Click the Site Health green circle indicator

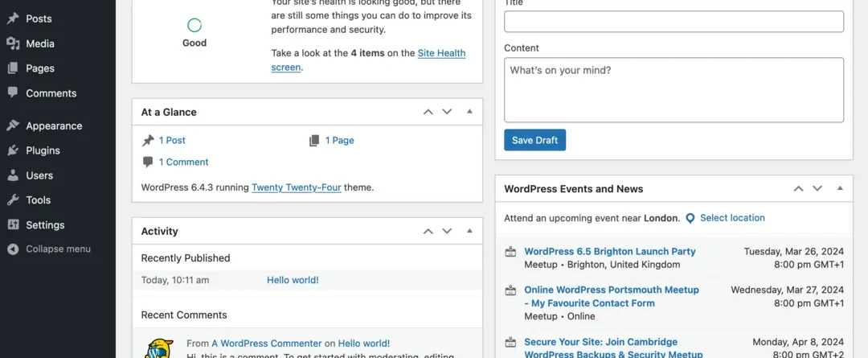(194, 25)
